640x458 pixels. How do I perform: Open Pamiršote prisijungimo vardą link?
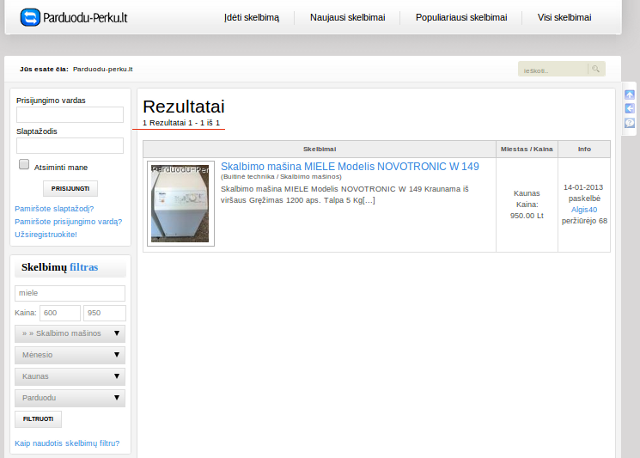pos(68,222)
